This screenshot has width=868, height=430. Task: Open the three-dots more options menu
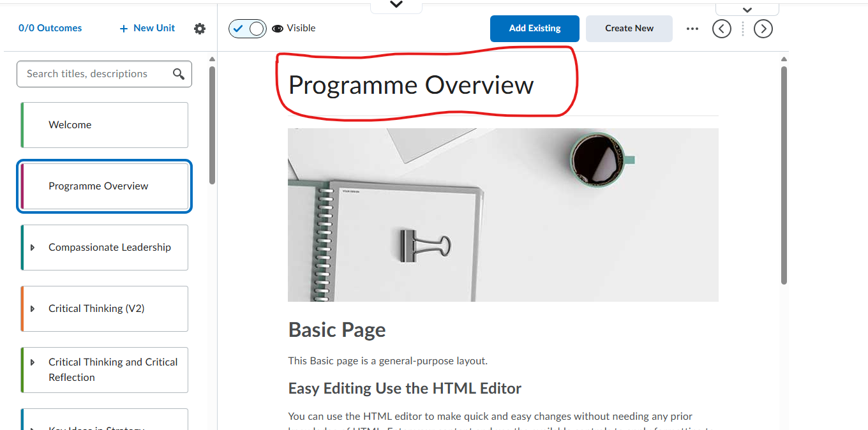[692, 29]
